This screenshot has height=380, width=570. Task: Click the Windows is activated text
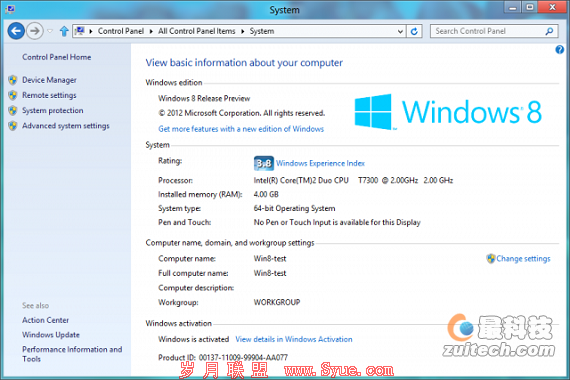pyautogui.click(x=193, y=339)
